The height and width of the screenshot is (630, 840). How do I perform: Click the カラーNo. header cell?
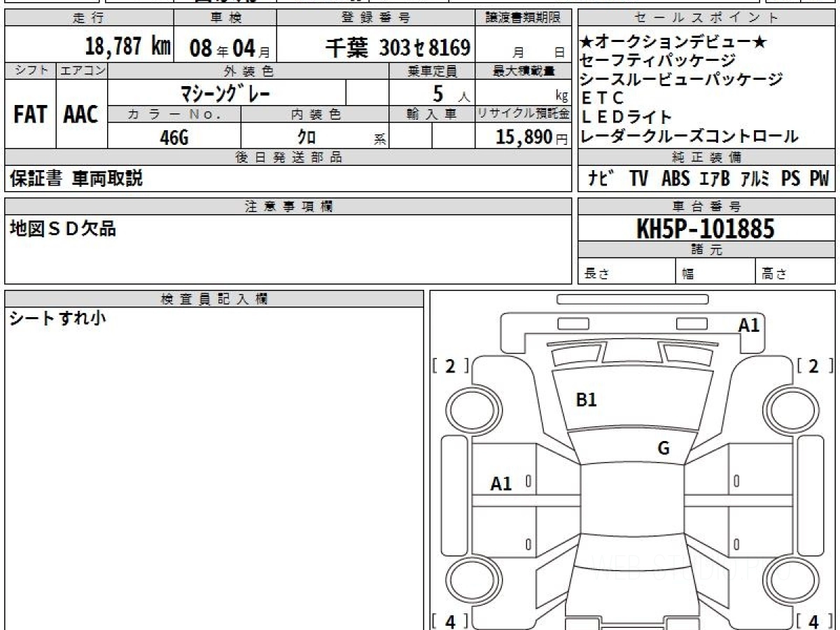tap(174, 115)
